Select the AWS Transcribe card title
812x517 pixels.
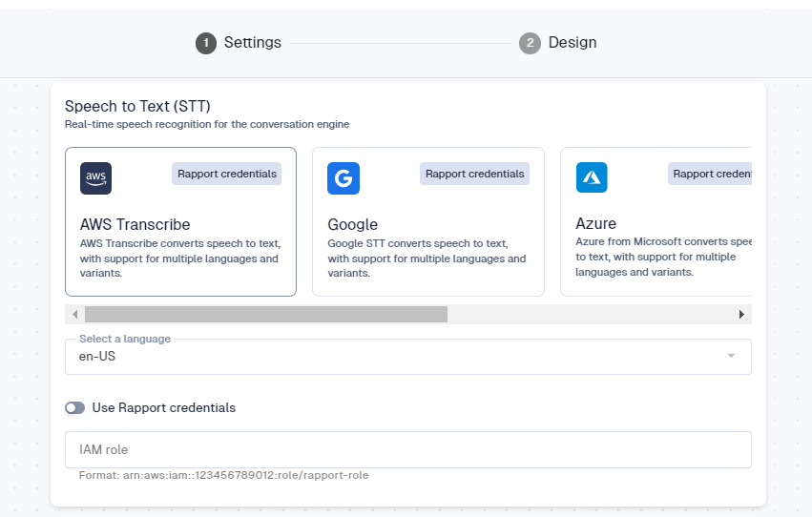[135, 225]
